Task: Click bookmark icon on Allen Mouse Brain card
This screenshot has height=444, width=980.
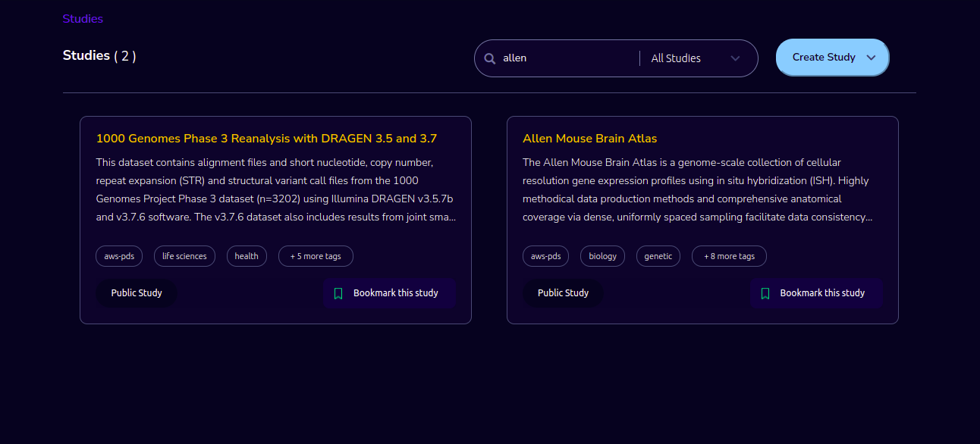Action: [x=765, y=293]
